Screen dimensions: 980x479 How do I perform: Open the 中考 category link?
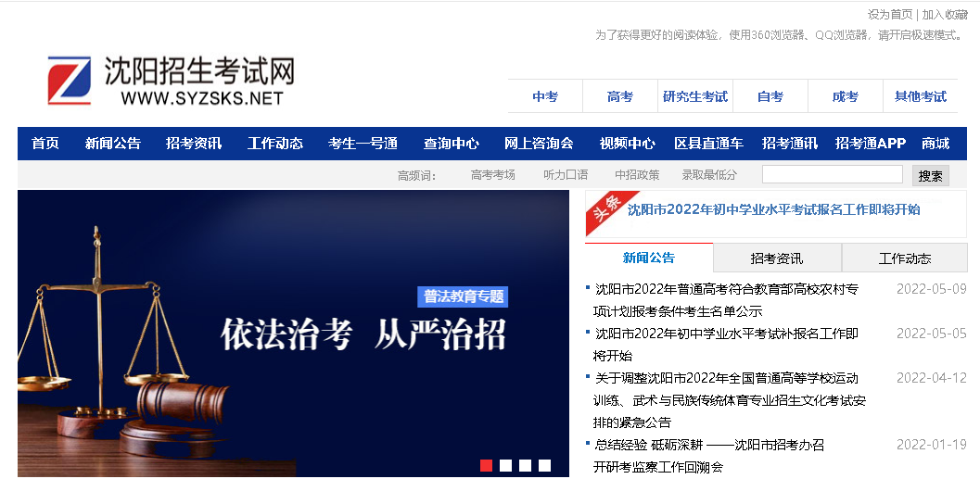tap(545, 96)
